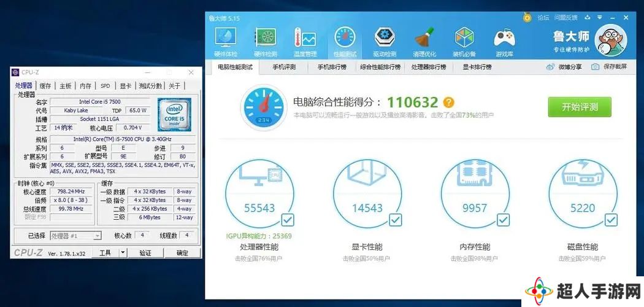Open the 论坛 forum link
The width and height of the screenshot is (644, 307).
(x=543, y=17)
